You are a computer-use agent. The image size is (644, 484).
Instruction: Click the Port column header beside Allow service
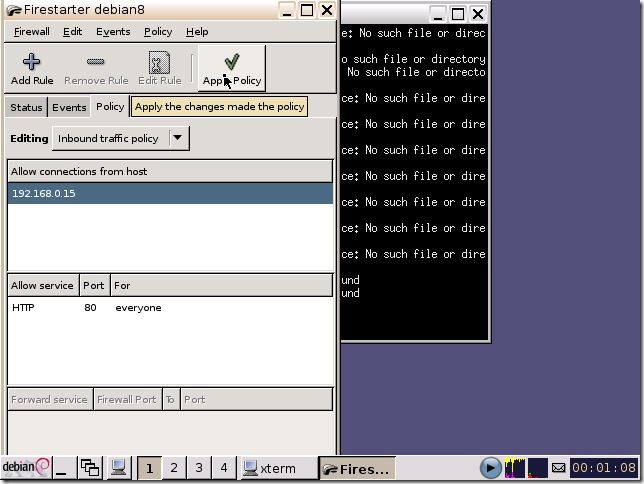coord(94,286)
